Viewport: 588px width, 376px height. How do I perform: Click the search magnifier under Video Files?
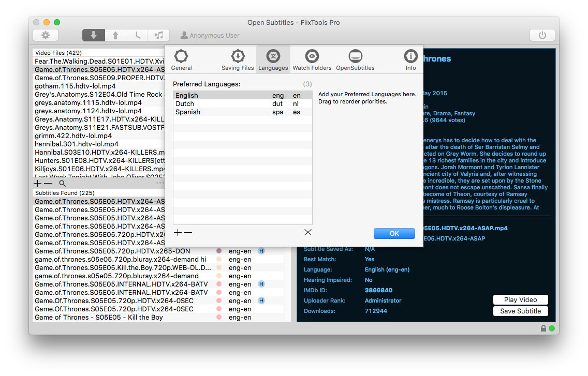click(62, 183)
